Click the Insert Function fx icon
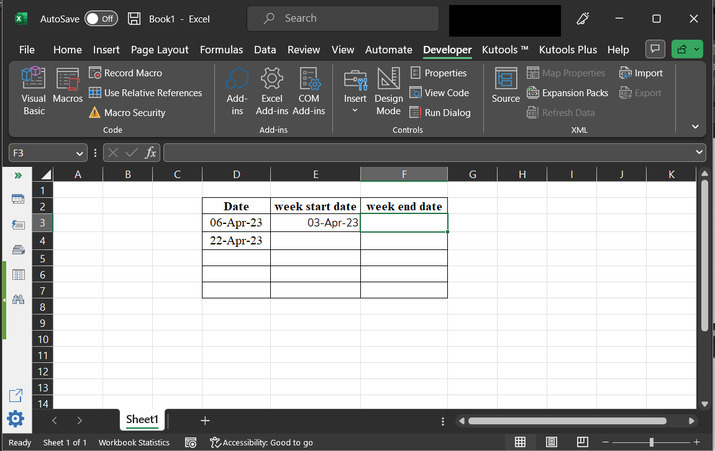The width and height of the screenshot is (715, 451). click(150, 153)
